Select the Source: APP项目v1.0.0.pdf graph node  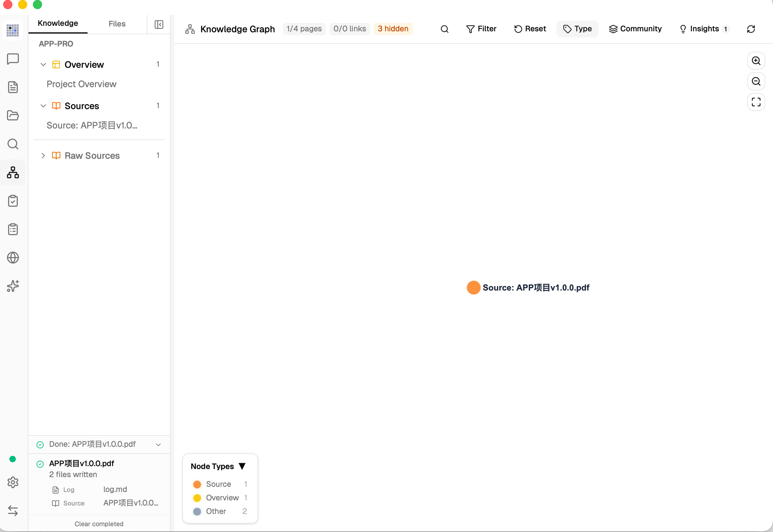(473, 287)
